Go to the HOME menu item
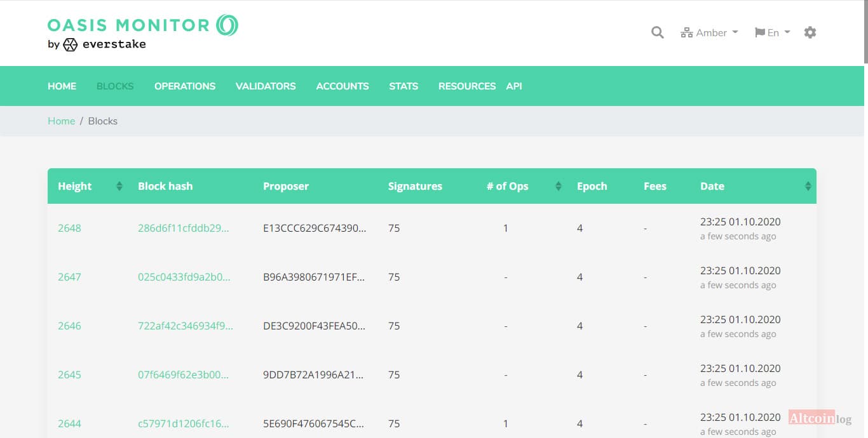This screenshot has height=438, width=868. point(62,86)
